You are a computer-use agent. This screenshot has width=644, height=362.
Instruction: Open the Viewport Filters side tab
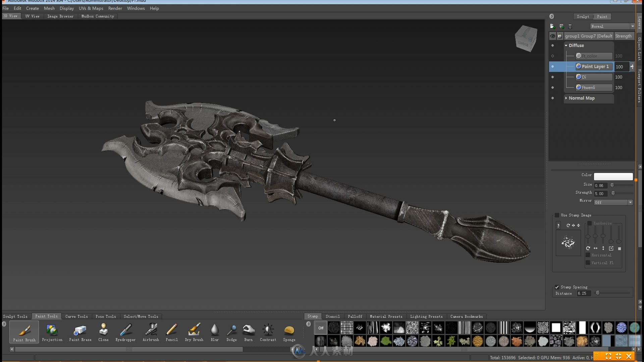(639, 85)
